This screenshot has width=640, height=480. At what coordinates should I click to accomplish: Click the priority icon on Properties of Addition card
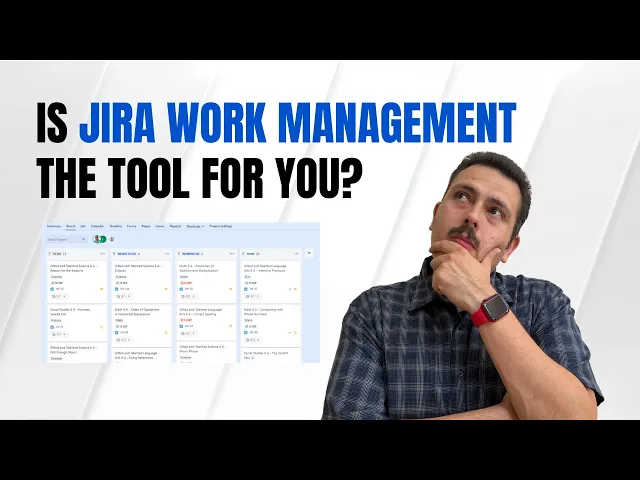point(231,289)
